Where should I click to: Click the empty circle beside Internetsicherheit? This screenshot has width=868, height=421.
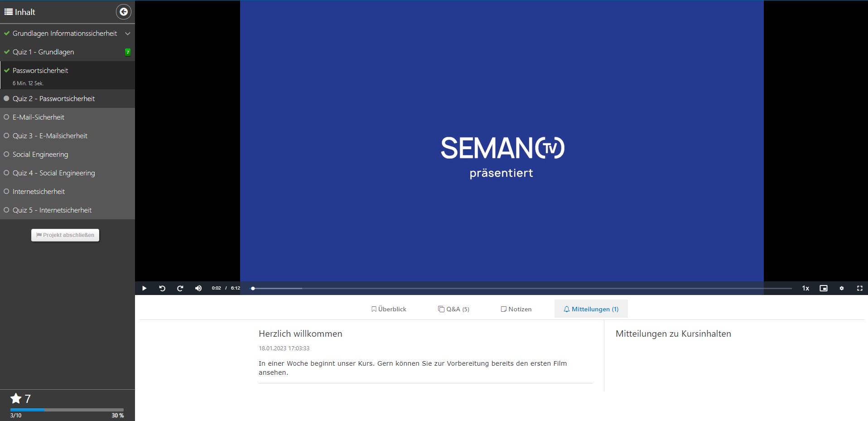(6, 191)
